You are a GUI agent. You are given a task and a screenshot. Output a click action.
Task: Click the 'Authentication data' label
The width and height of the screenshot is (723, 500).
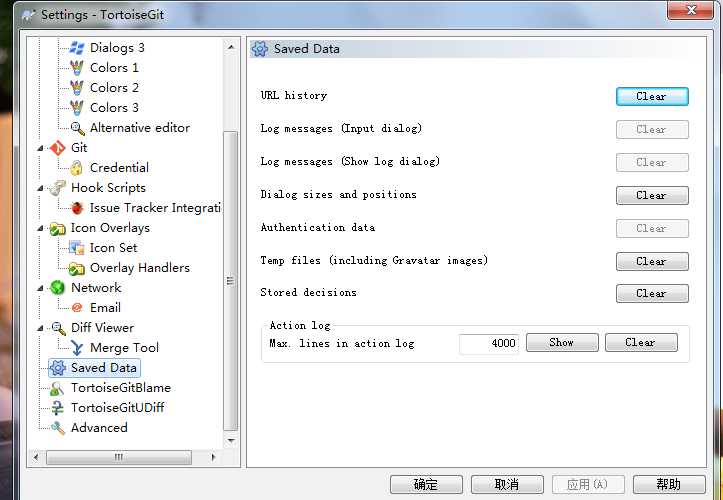tap(318, 227)
